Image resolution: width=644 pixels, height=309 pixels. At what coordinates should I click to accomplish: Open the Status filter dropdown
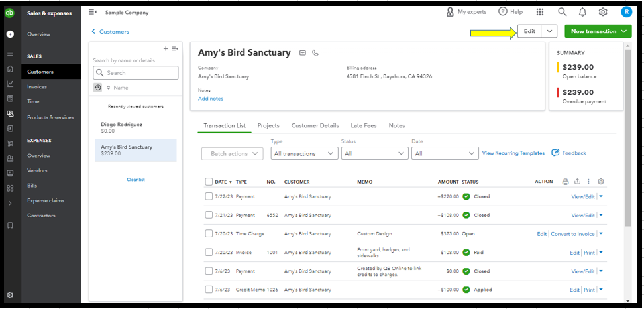374,153
